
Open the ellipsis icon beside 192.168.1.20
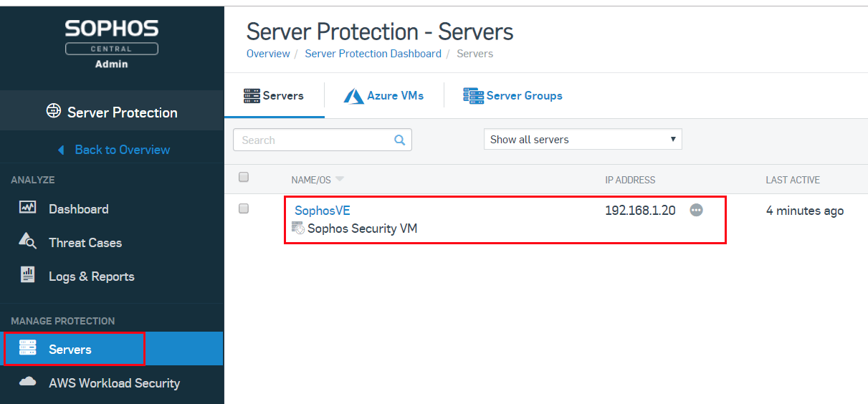click(x=696, y=211)
